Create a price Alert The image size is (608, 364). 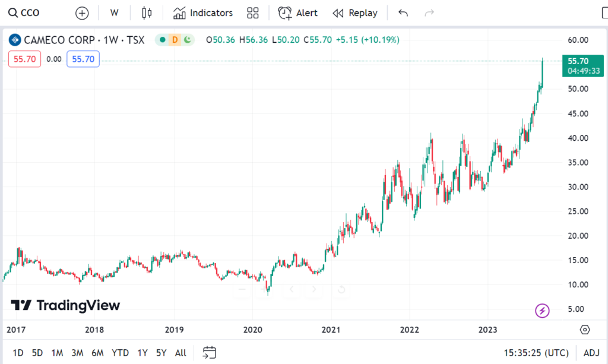point(298,13)
